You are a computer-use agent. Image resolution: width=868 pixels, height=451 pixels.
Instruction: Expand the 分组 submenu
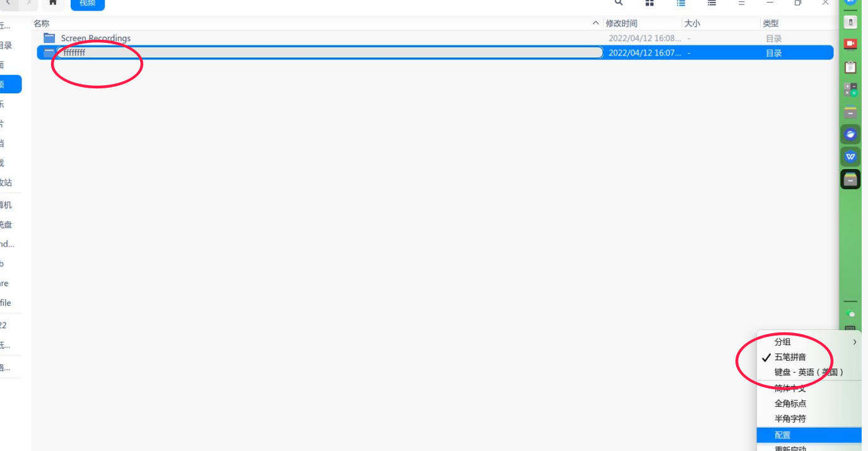tap(809, 342)
